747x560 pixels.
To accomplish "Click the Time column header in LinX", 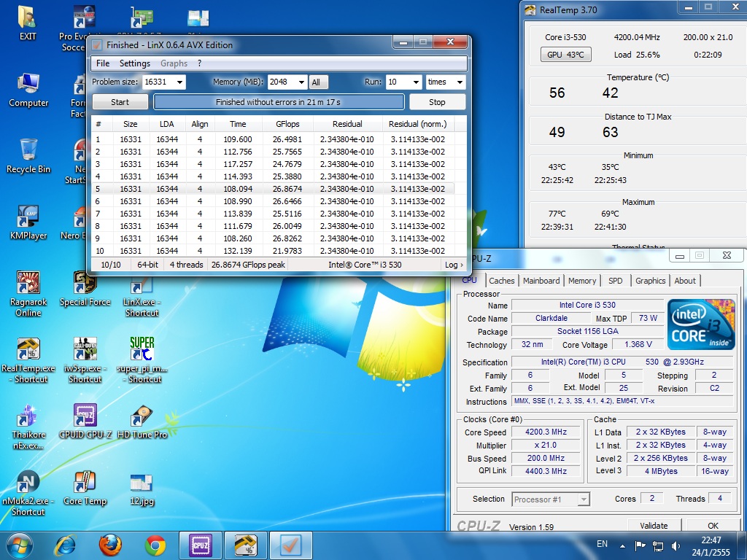I will pyautogui.click(x=238, y=124).
